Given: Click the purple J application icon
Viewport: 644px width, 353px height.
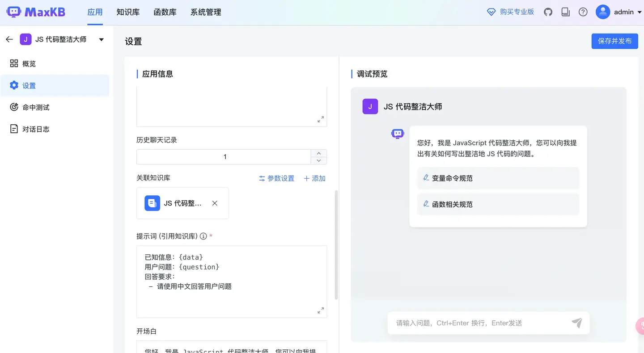Looking at the screenshot, I should tap(25, 39).
